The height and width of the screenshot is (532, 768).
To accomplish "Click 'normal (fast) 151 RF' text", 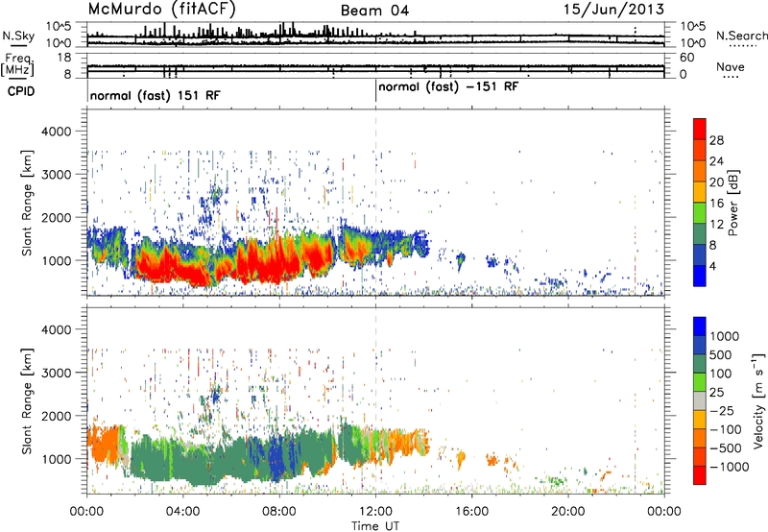I will point(156,95).
